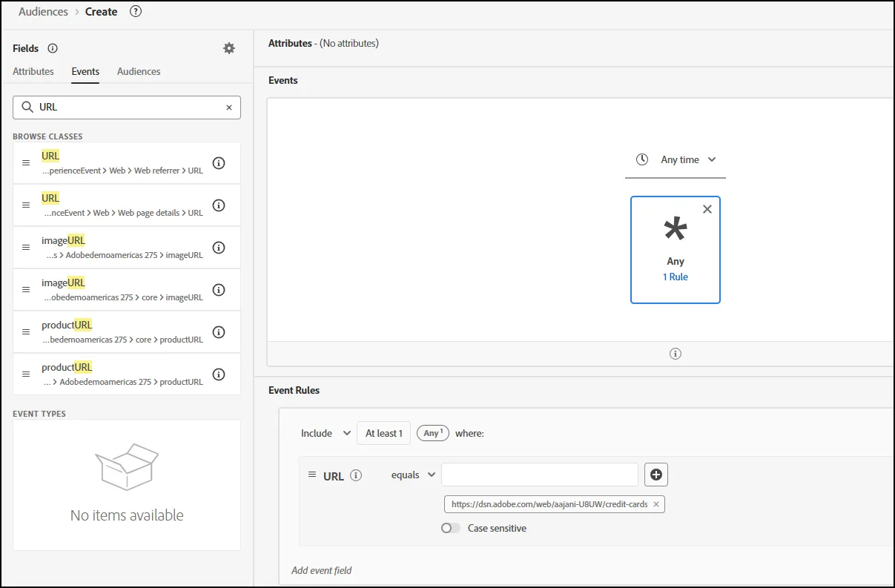Show info for Fields heading

53,48
